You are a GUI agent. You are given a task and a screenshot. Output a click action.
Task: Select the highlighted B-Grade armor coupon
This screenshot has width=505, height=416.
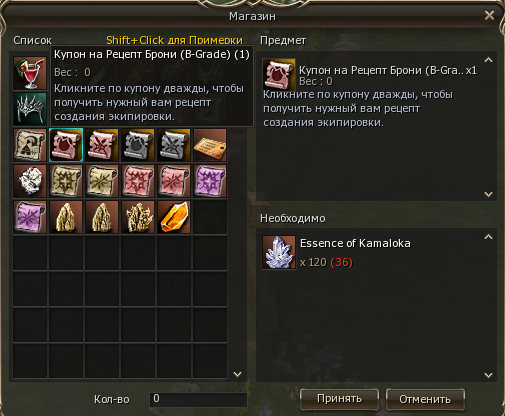pos(66,145)
